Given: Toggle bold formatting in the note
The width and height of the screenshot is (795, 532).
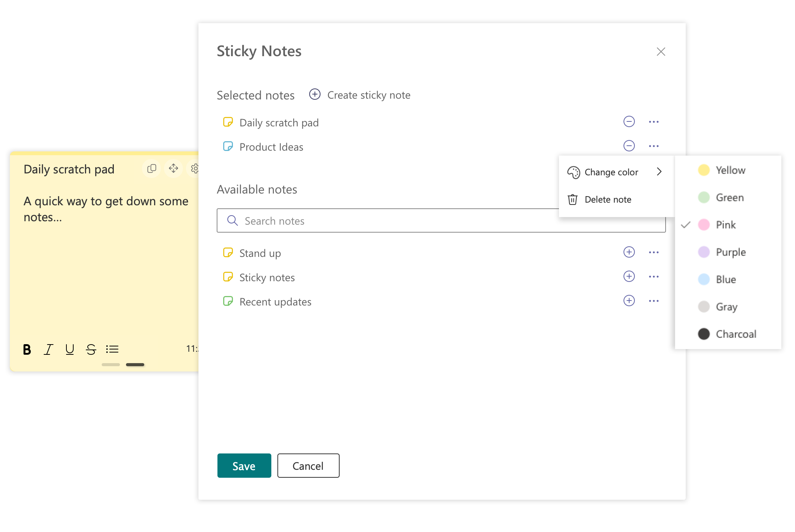Looking at the screenshot, I should pyautogui.click(x=27, y=349).
